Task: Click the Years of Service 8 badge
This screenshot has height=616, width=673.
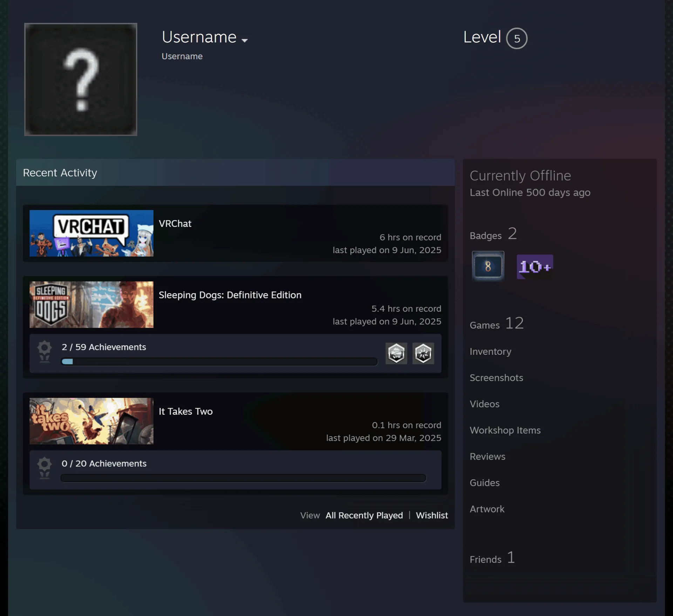Action: (x=488, y=266)
